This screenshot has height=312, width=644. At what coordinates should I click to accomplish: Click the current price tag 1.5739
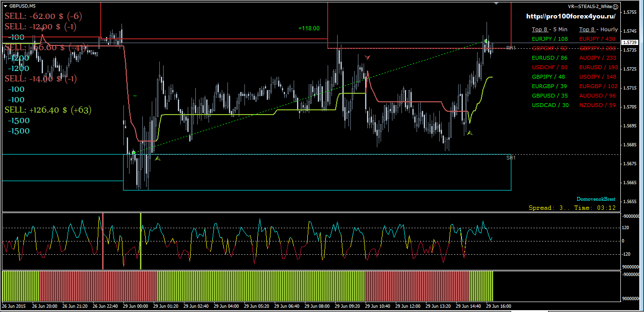point(631,42)
